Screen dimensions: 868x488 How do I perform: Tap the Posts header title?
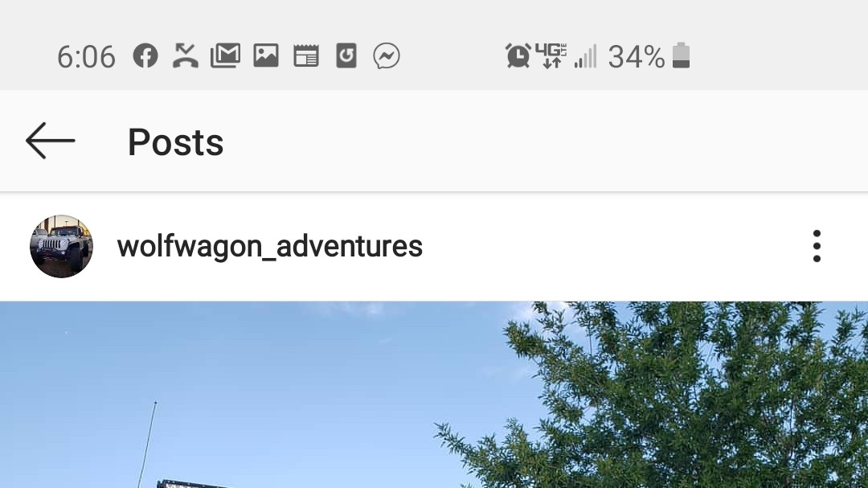[x=175, y=142]
